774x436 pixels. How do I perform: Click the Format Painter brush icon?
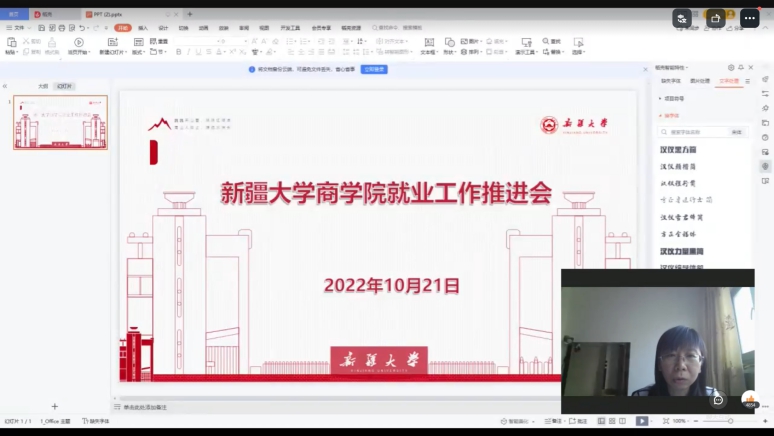coord(52,42)
